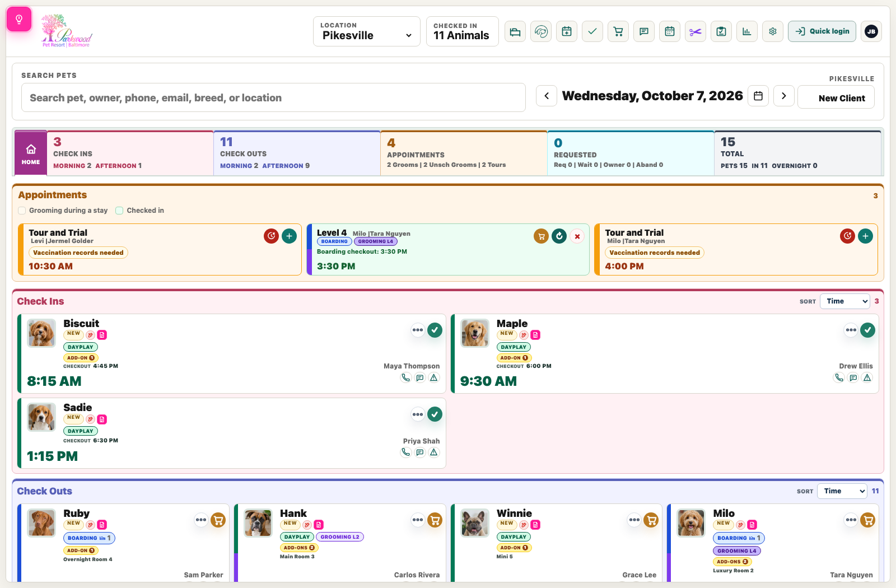
Task: Open the three-dot menu on Biscuit's card
Action: tap(418, 330)
